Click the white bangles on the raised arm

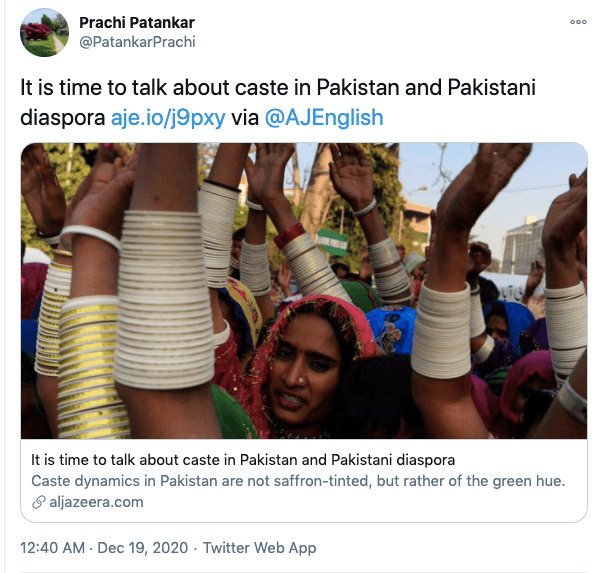(164, 299)
